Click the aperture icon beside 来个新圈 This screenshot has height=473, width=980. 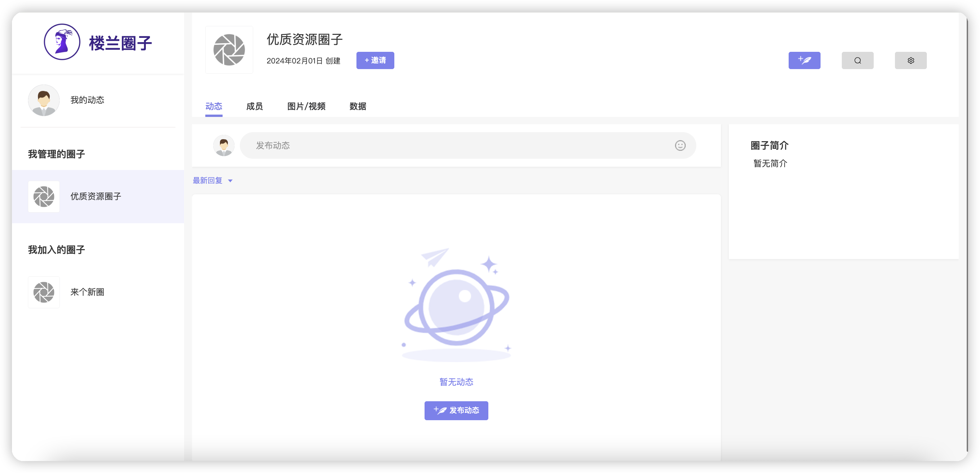point(44,292)
